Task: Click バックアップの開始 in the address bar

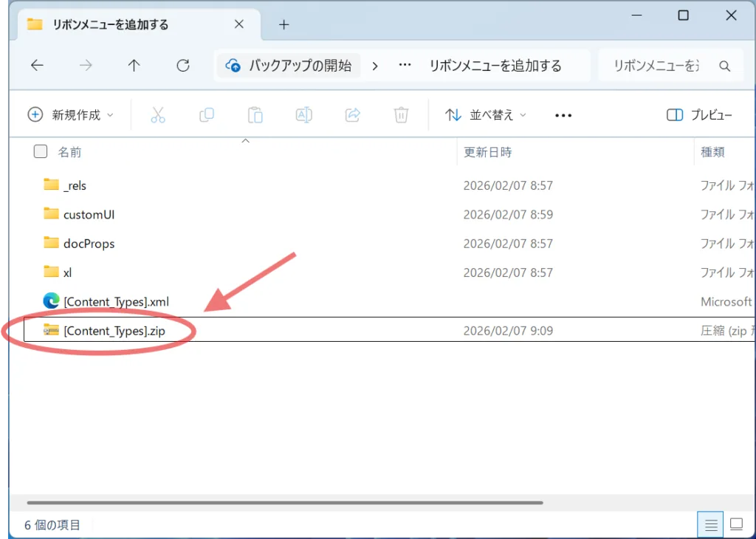Action: pyautogui.click(x=288, y=65)
